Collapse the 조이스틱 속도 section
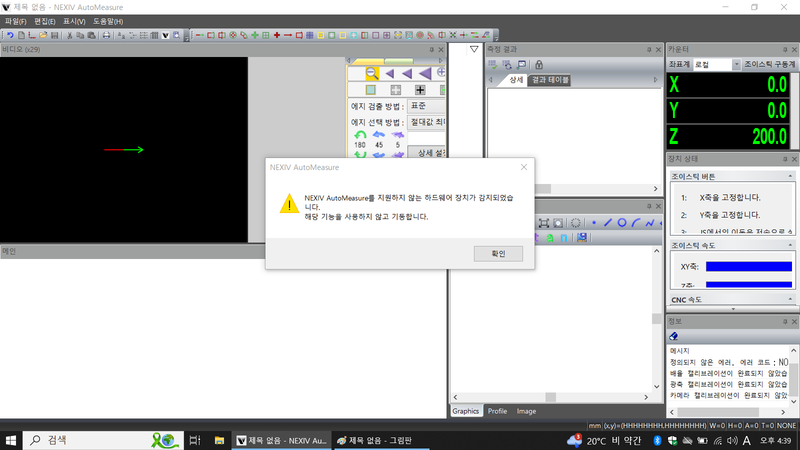 tap(790, 245)
